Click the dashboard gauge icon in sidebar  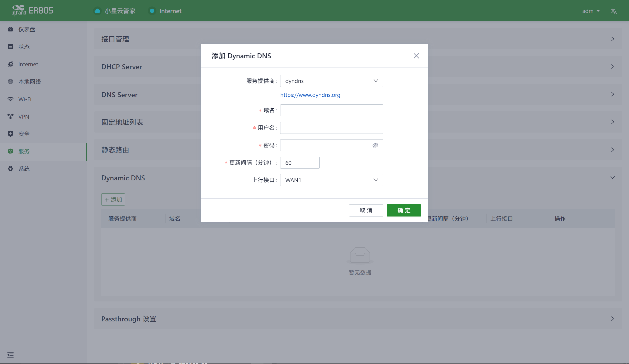pyautogui.click(x=10, y=29)
